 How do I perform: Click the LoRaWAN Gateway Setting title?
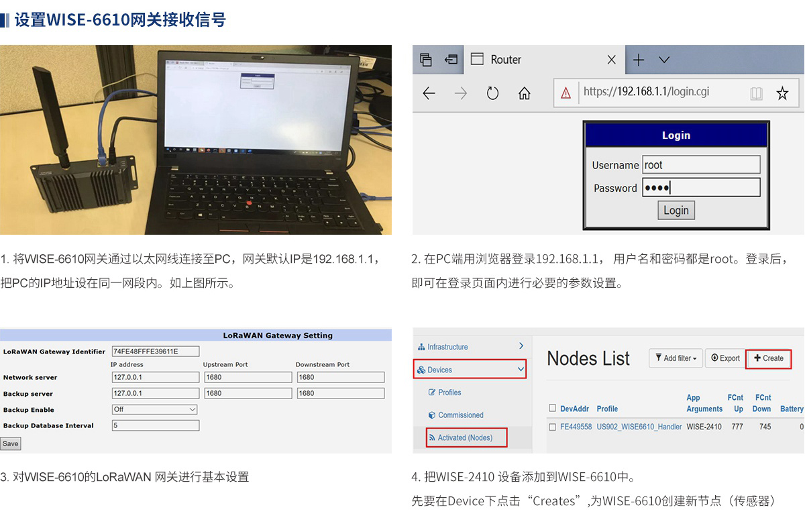[x=278, y=335]
